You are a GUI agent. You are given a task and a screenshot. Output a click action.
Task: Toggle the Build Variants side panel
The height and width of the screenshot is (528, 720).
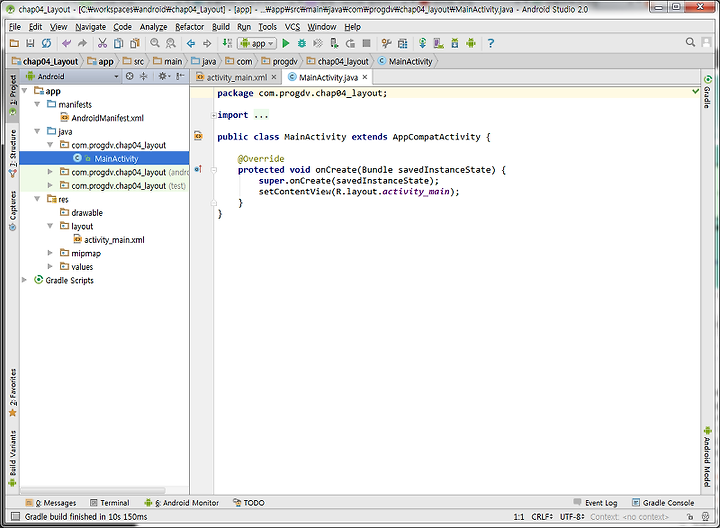click(x=13, y=458)
